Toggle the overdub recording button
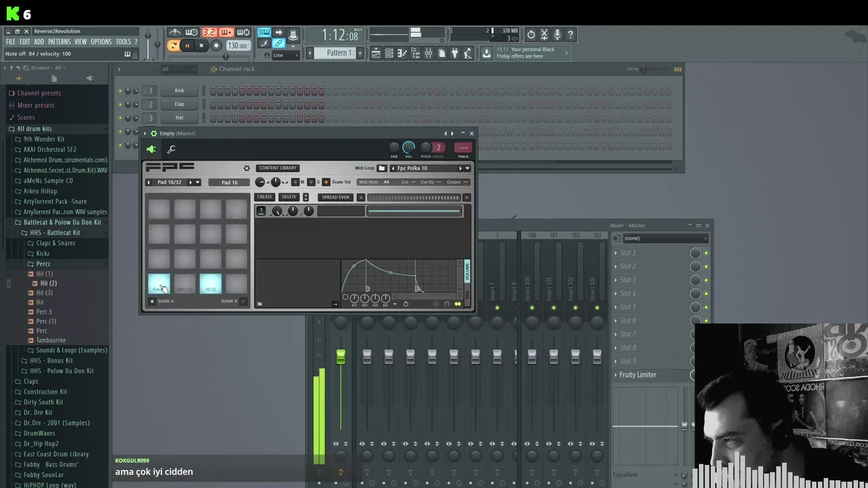 coord(226,33)
